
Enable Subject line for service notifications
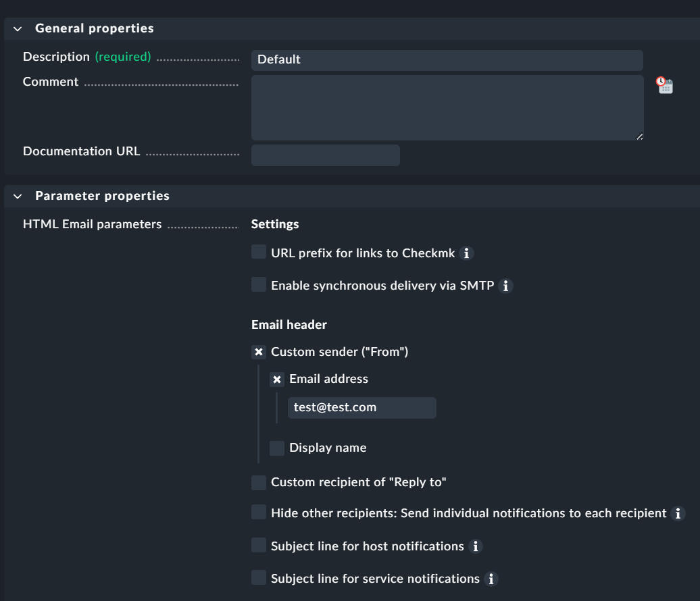(x=259, y=577)
